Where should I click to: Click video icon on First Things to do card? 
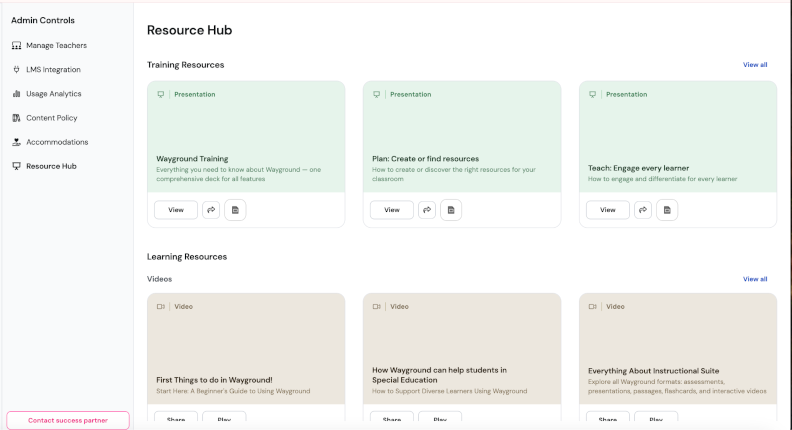point(161,307)
